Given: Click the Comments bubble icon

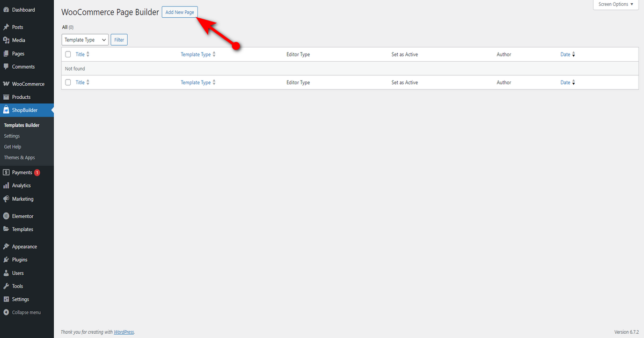Looking at the screenshot, I should (6, 67).
